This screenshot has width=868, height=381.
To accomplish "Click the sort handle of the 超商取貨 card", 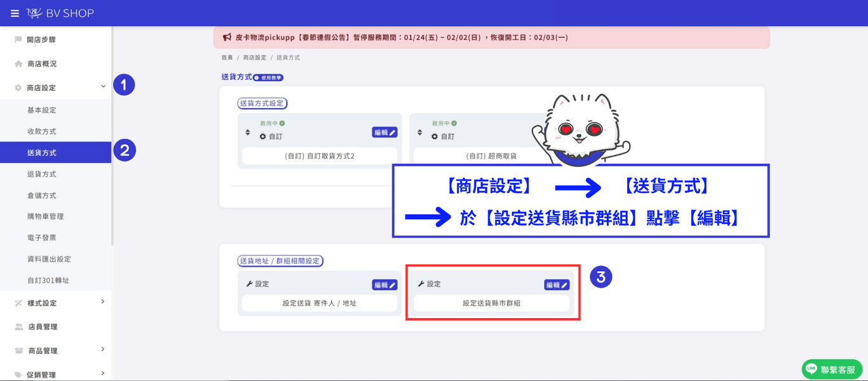I will click(x=419, y=133).
